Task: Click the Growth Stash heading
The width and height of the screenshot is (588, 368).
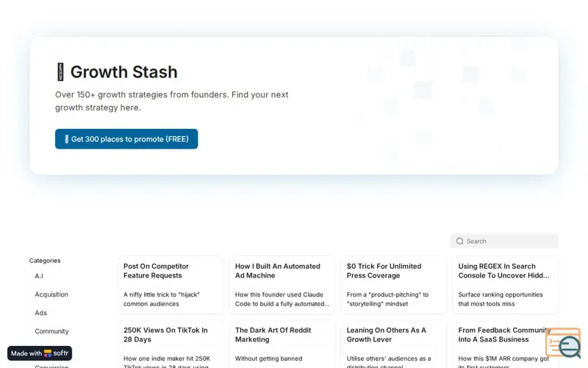Action: 123,72
